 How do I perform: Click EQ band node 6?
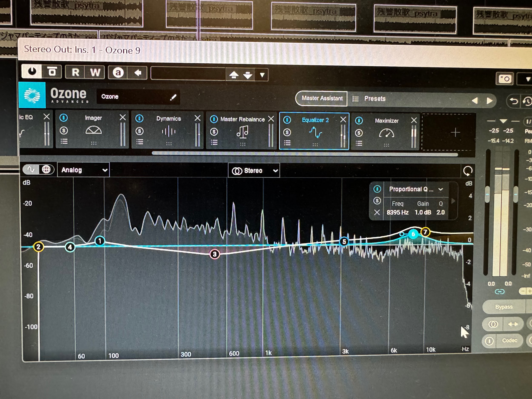point(413,234)
